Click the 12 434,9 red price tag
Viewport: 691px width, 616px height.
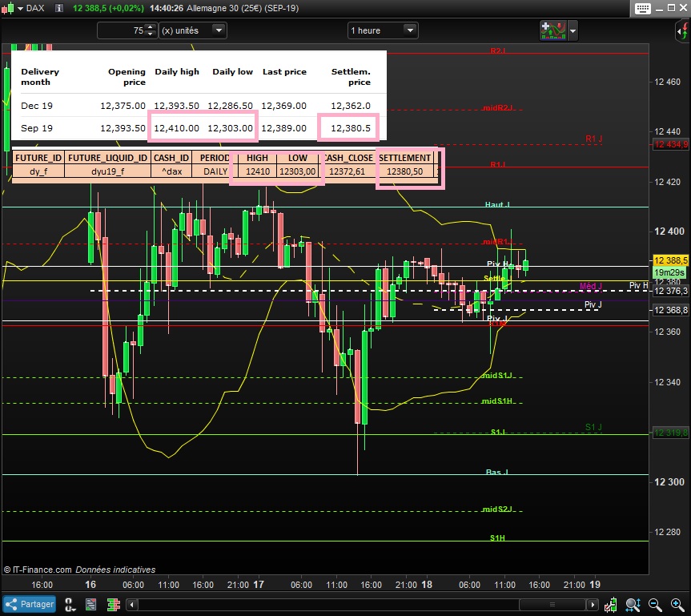[670, 144]
